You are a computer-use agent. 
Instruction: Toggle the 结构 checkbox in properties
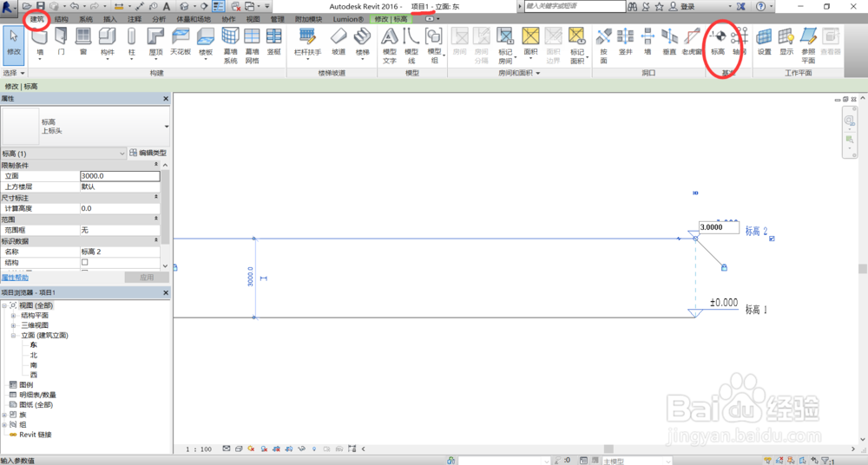[85, 262]
